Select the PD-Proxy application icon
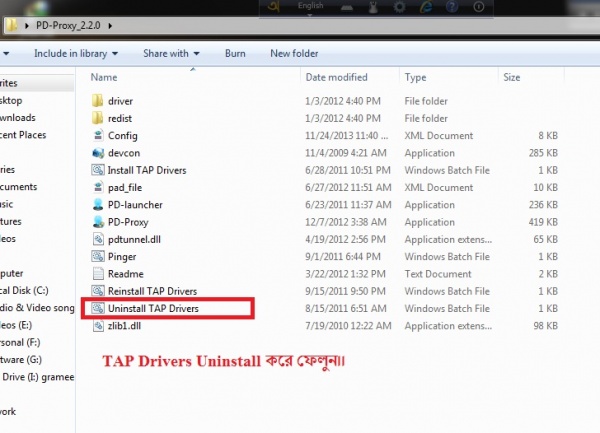 click(x=98, y=222)
